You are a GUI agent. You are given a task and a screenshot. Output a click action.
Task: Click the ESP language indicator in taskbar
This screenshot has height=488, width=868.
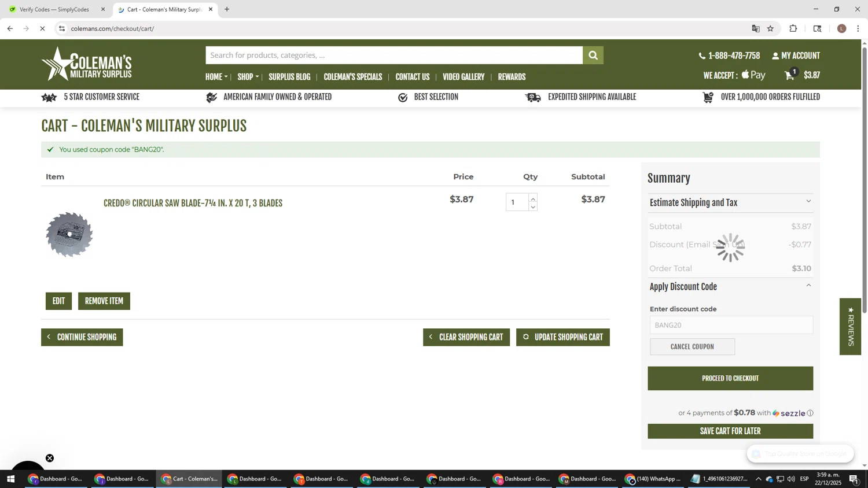(804, 479)
